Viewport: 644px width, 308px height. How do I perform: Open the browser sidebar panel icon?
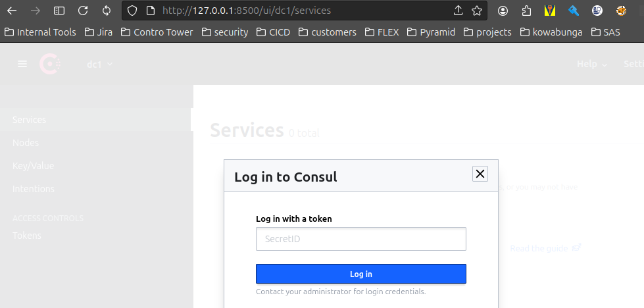59,11
